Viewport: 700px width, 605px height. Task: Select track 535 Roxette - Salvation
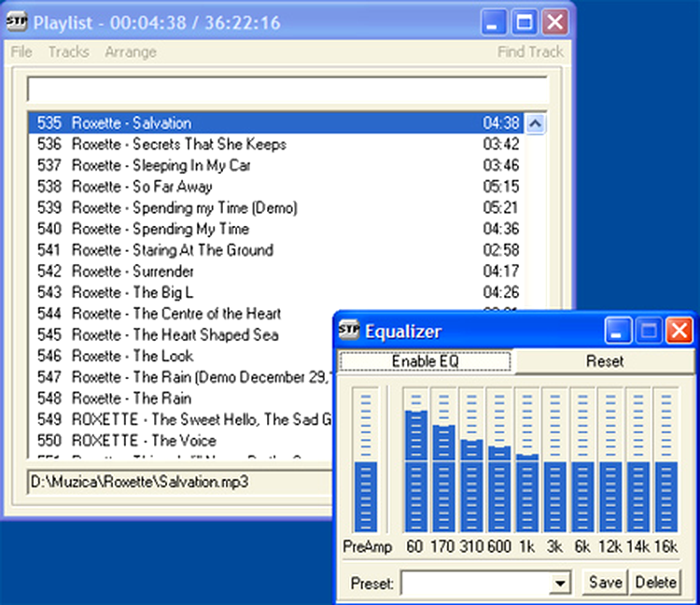277,123
